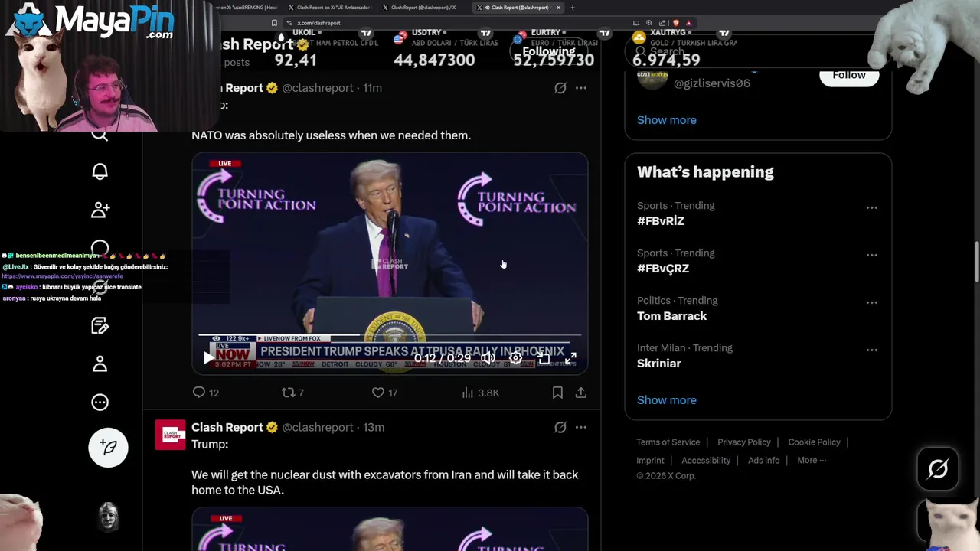Seek on the video progress bar

click(x=390, y=335)
